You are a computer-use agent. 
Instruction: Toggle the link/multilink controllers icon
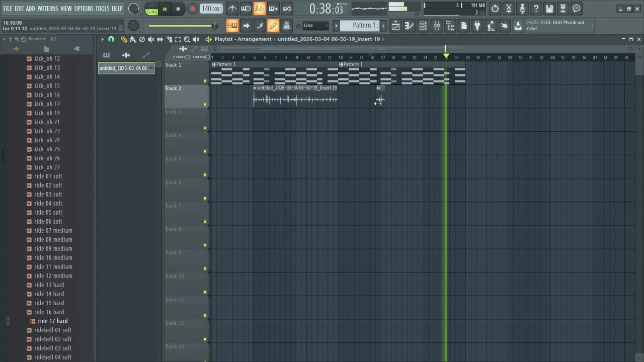(273, 26)
